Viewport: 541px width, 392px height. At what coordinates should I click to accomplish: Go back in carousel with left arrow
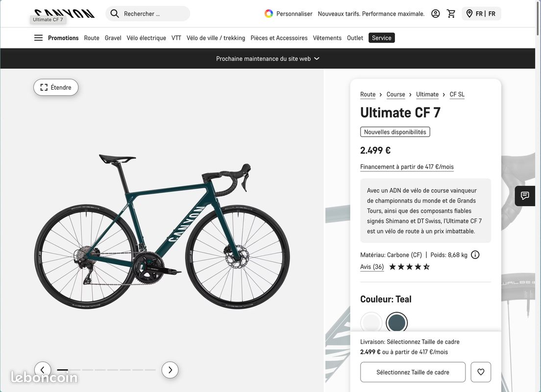[43, 369]
